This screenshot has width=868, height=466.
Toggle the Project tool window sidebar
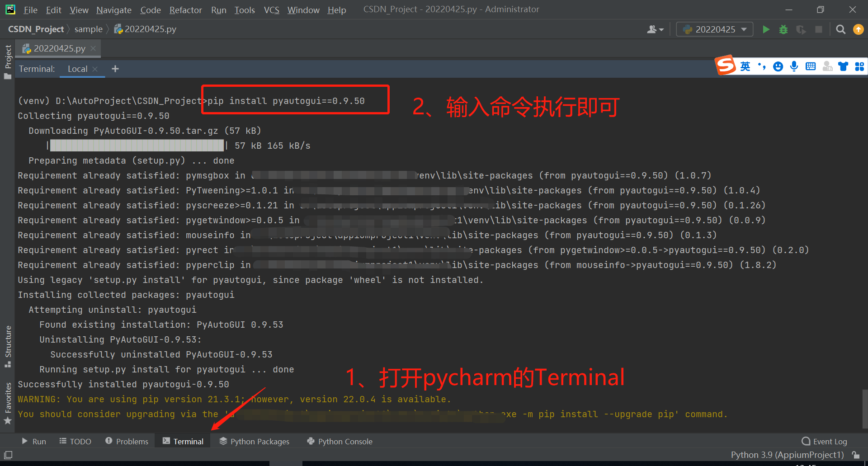[x=8, y=61]
